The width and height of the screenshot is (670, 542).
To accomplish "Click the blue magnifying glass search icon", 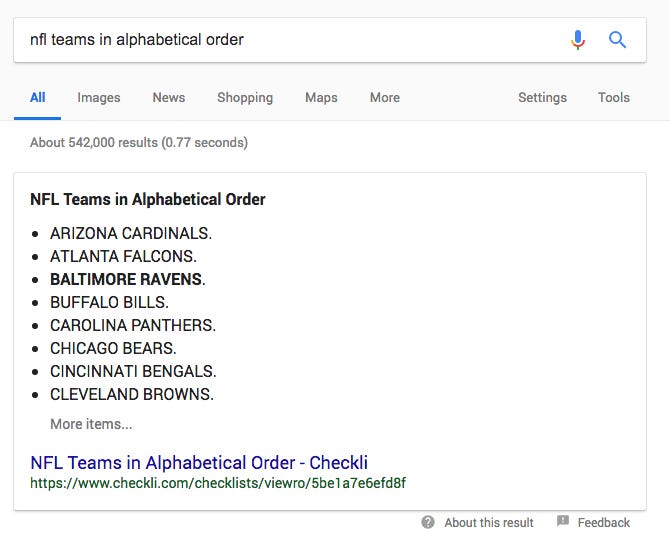I will click(617, 40).
